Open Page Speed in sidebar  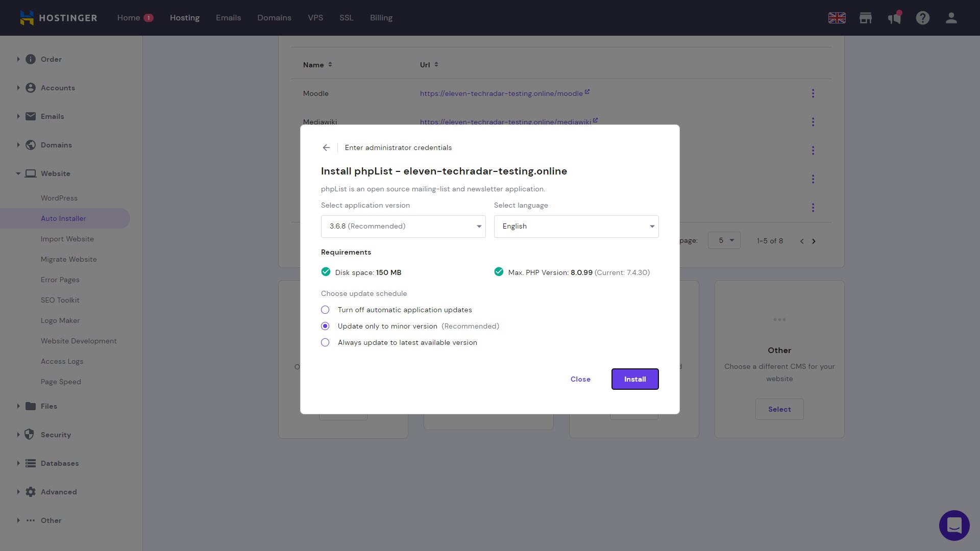pos(61,382)
